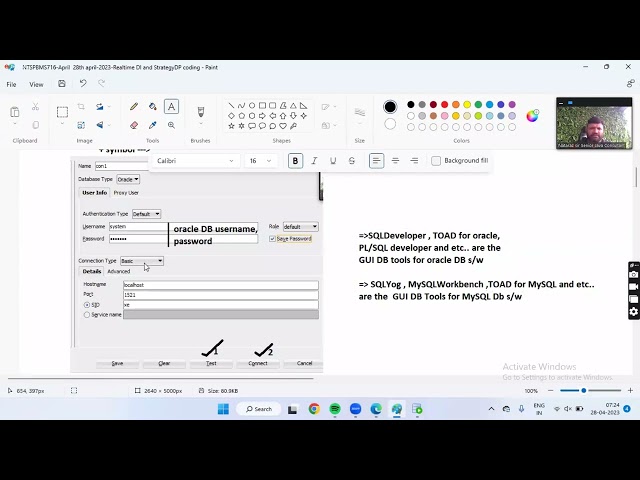
Task: Apply italic formatting to text
Action: point(314,161)
